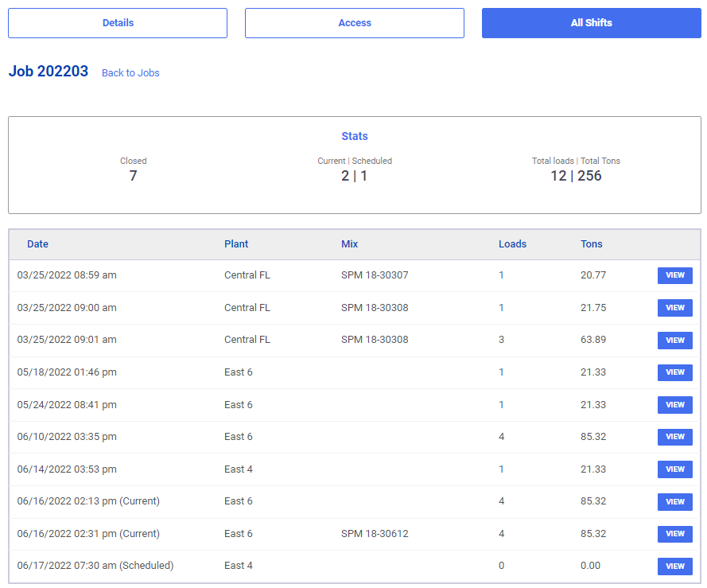
Task: Click the date 03/25/2022 09:00 am
Action: (67, 308)
